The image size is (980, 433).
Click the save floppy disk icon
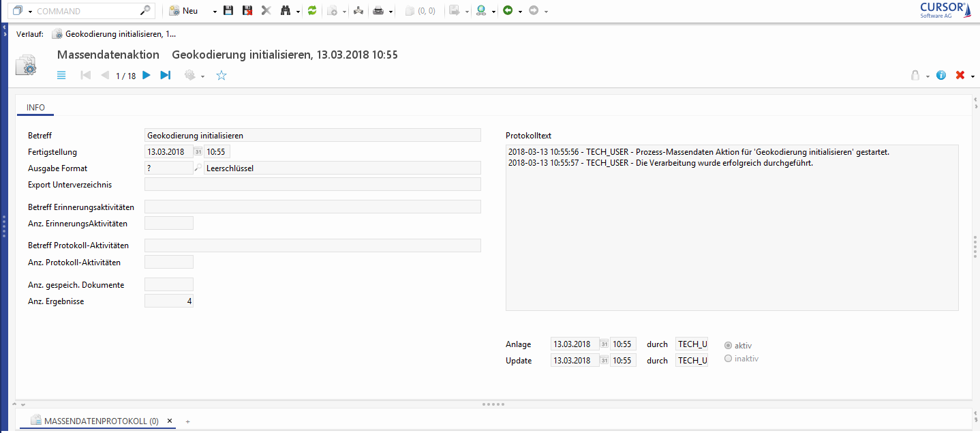click(x=228, y=11)
